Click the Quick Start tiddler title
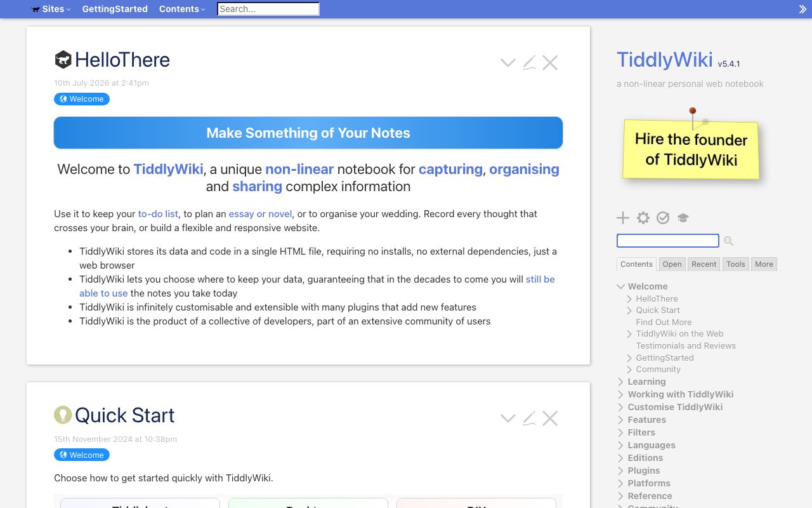Screen dimensions: 812x508 tap(124, 415)
